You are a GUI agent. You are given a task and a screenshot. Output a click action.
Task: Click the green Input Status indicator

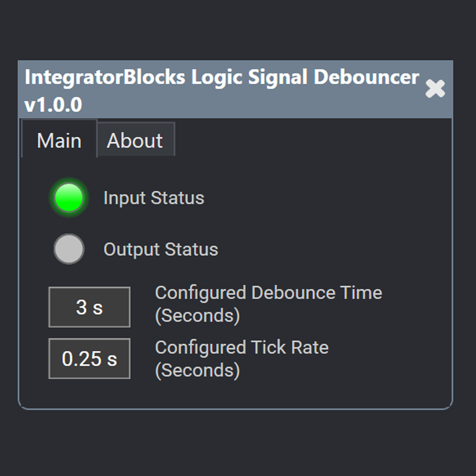click(69, 198)
